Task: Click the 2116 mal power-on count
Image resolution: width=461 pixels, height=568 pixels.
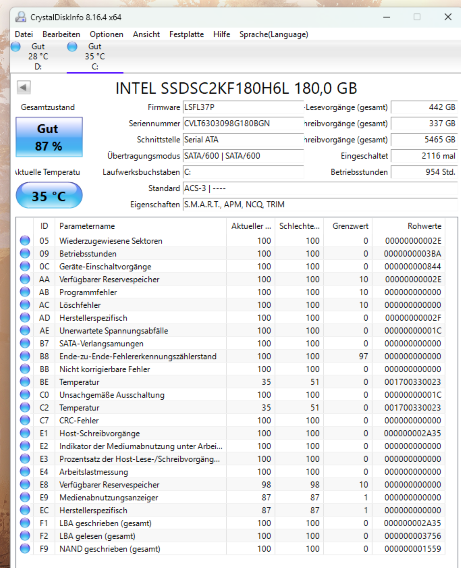Action: point(424,156)
